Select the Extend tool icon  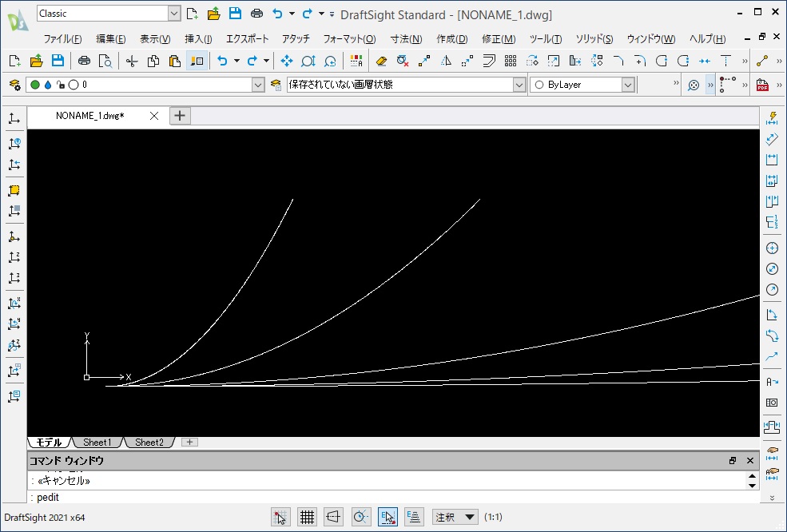click(725, 62)
